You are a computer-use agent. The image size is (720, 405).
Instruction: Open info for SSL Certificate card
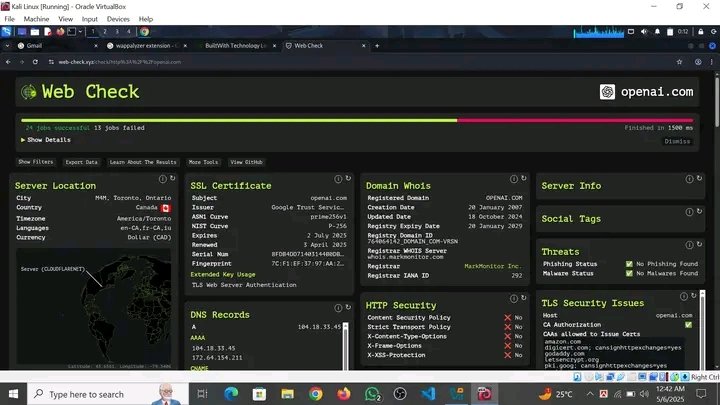click(338, 179)
